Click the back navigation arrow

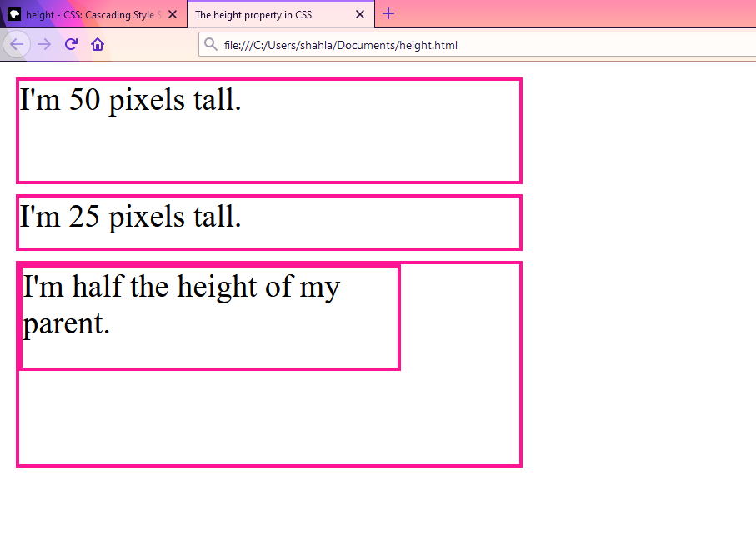[17, 44]
